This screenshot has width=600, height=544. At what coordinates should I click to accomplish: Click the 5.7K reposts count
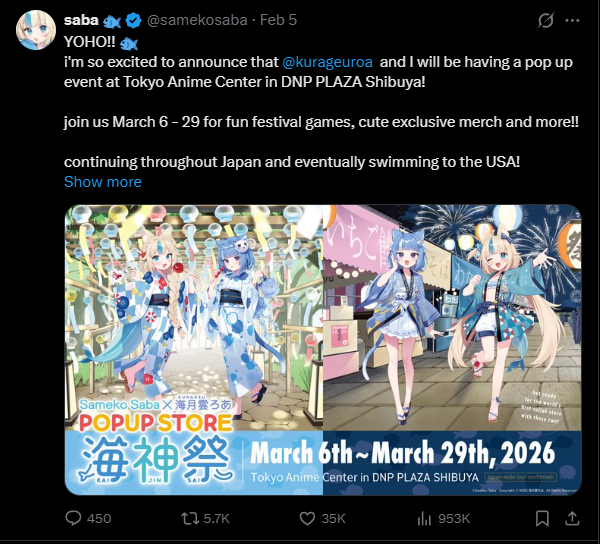[x=217, y=519]
